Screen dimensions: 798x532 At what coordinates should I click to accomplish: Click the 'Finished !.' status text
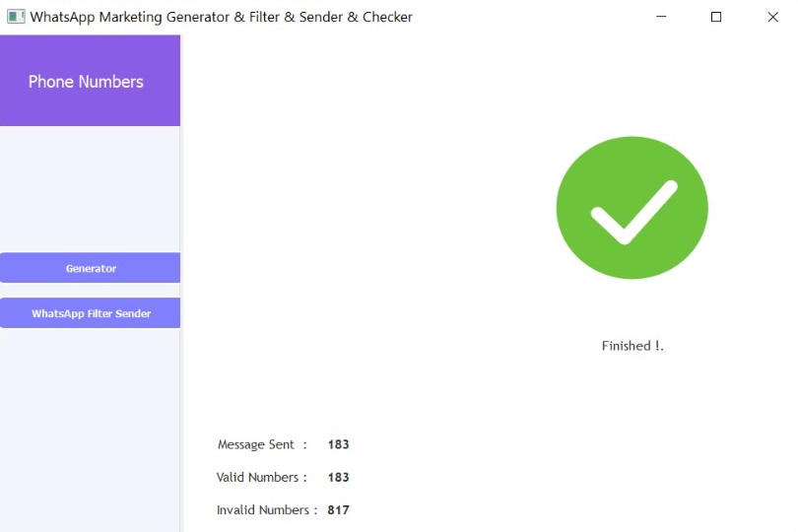point(632,346)
